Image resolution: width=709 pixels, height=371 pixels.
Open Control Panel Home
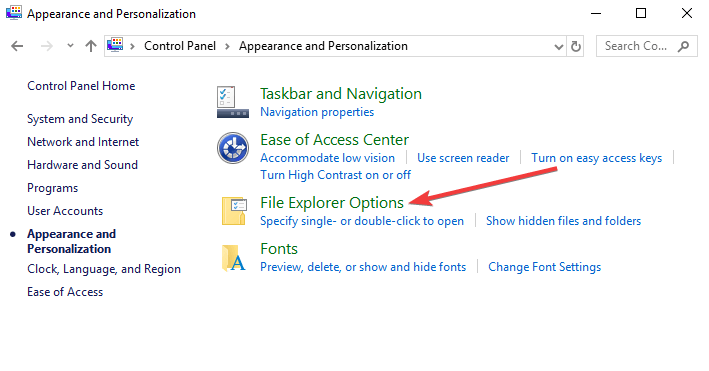81,86
